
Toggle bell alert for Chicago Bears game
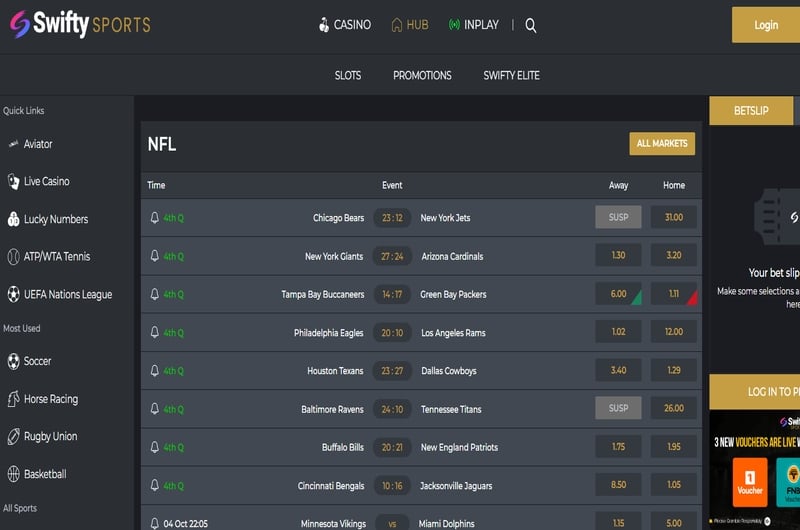(x=155, y=218)
